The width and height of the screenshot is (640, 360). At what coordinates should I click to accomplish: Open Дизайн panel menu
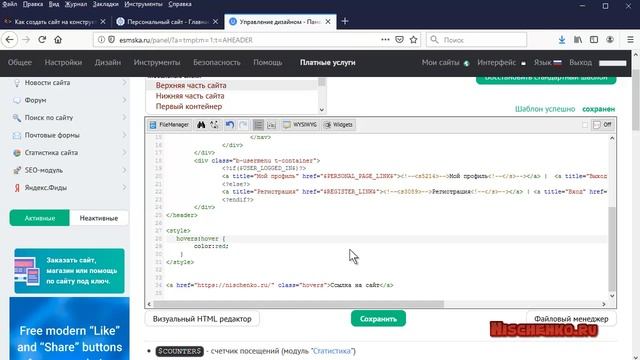point(108,62)
